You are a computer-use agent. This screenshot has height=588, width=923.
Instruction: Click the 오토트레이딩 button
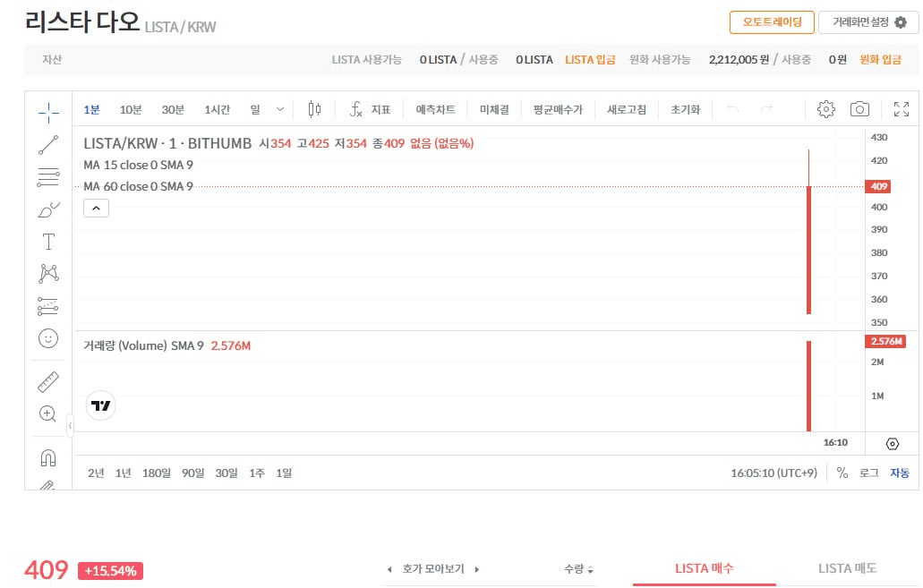(x=772, y=22)
